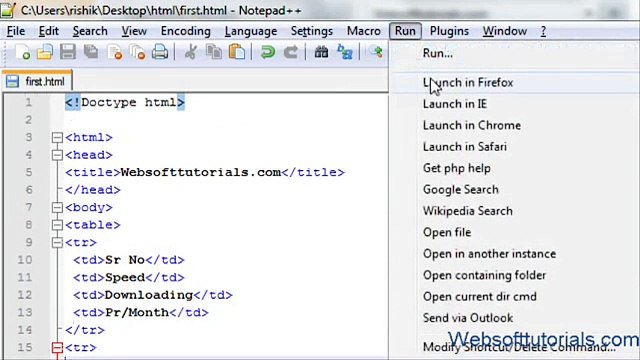
Task: Select Launch in Firefox
Action: (x=514, y=83)
